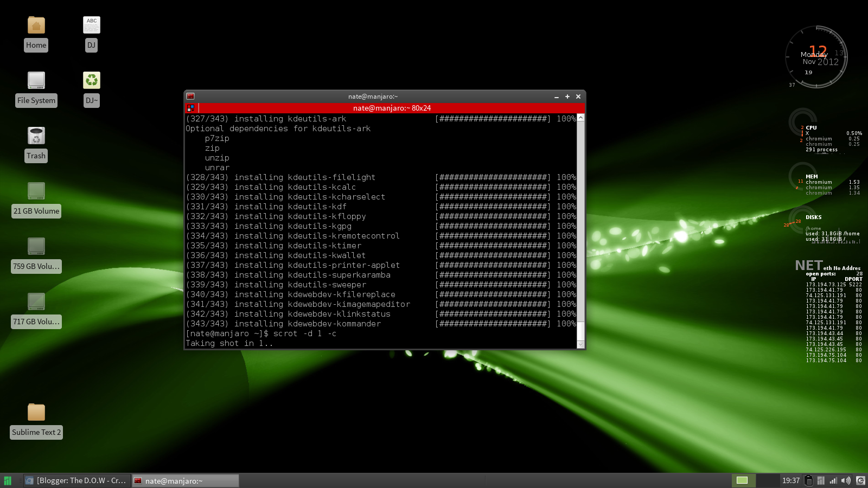Click the Conky DISKS label

pyautogui.click(x=813, y=217)
